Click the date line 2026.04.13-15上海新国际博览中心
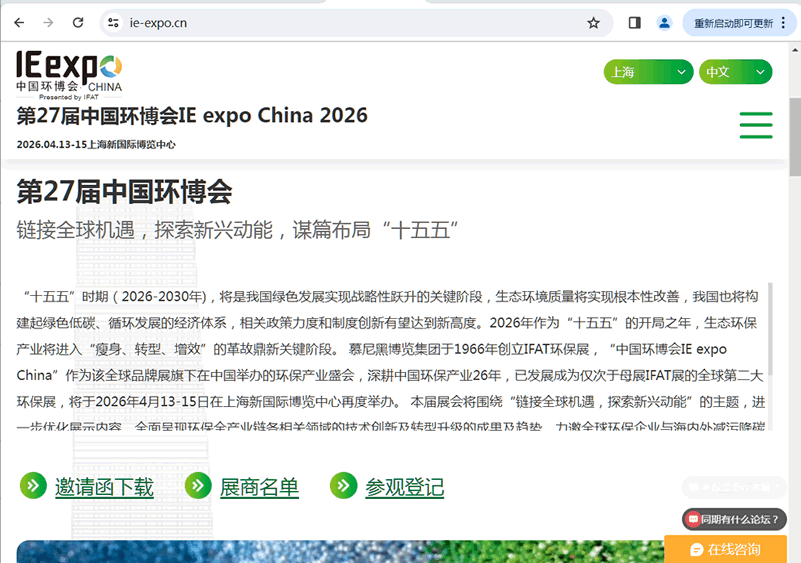Screen dimensions: 801x563 (96, 145)
